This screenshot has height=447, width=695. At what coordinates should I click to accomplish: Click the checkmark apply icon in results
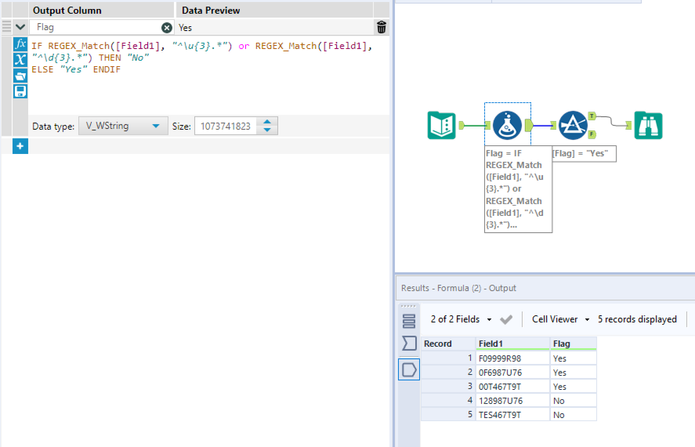click(506, 319)
